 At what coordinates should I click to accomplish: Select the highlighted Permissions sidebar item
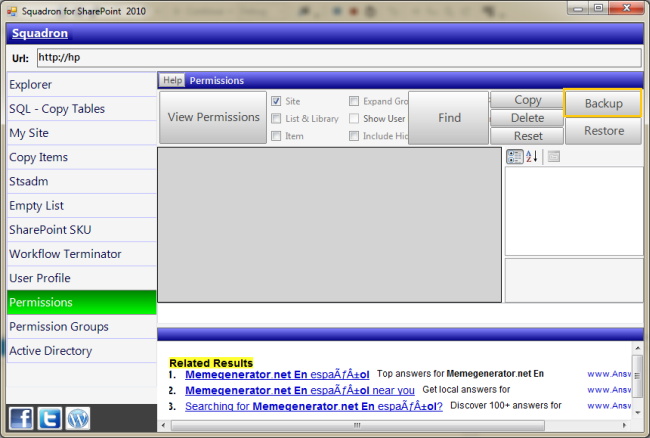tap(82, 302)
